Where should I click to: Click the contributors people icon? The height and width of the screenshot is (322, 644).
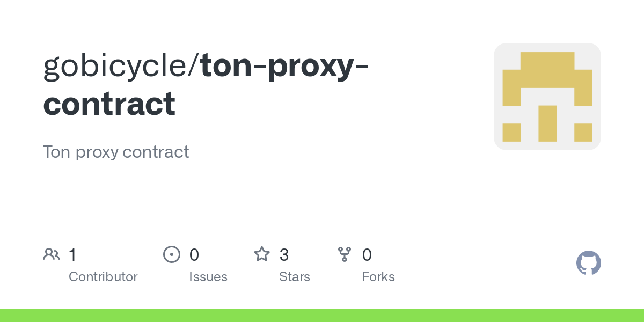coord(52,254)
